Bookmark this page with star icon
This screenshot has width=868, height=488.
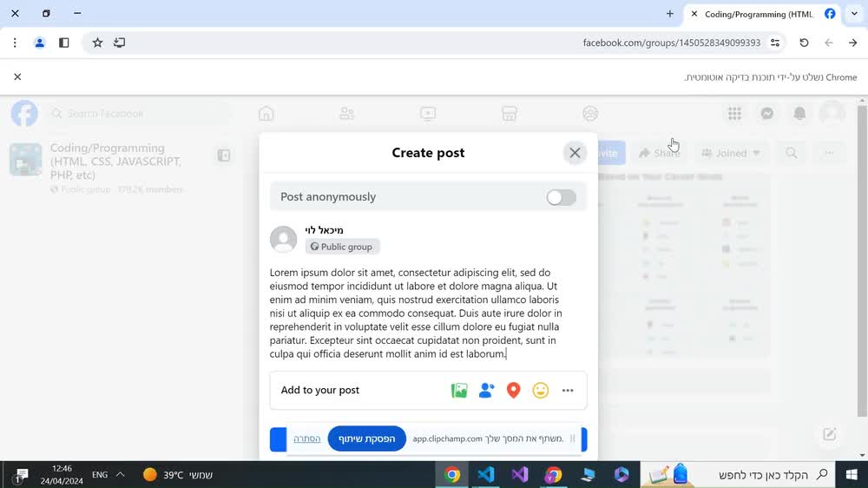tap(97, 43)
